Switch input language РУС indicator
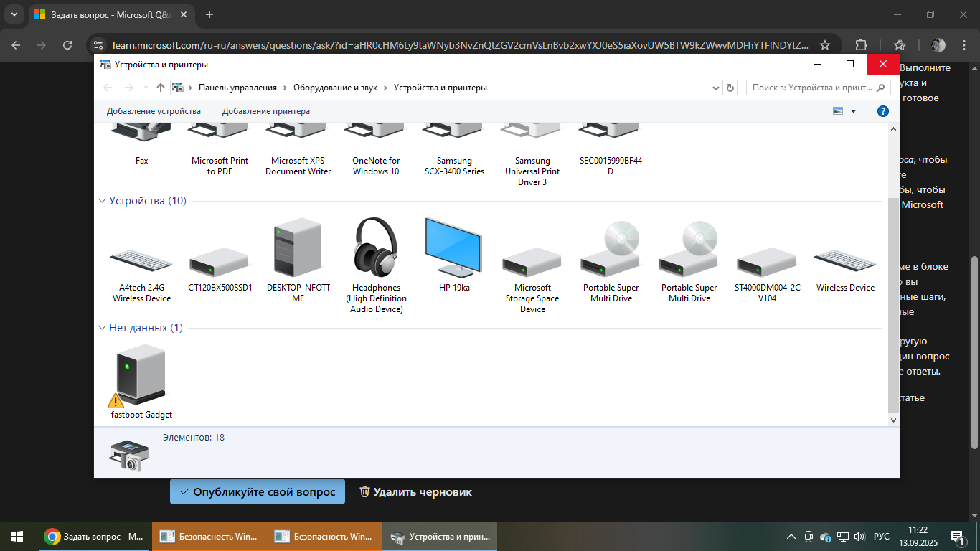The width and height of the screenshot is (980, 551). click(x=882, y=537)
